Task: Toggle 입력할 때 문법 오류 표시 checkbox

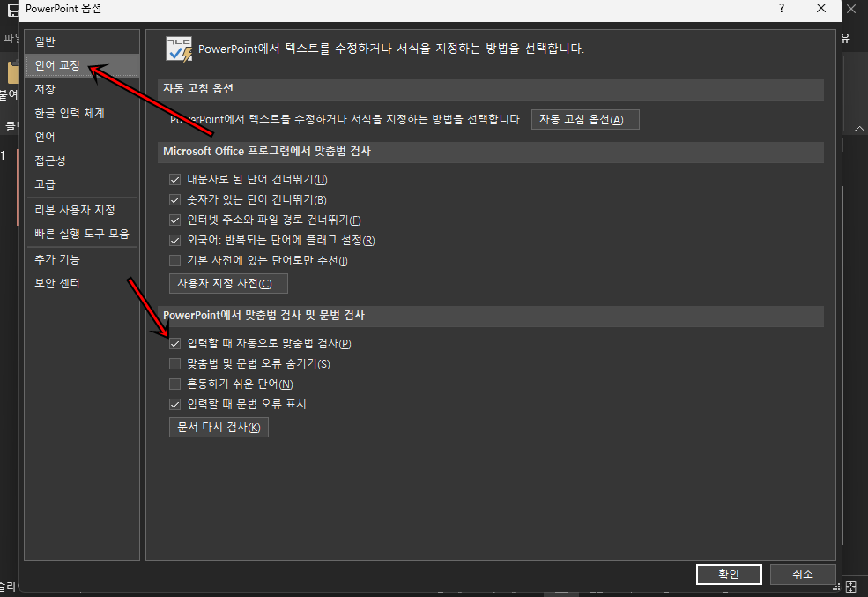Action: coord(175,404)
